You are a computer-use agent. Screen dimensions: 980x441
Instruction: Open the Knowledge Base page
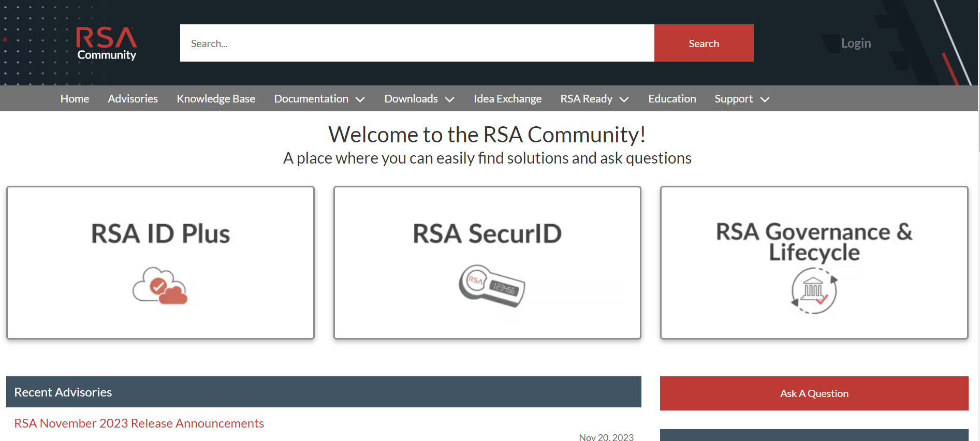point(216,99)
